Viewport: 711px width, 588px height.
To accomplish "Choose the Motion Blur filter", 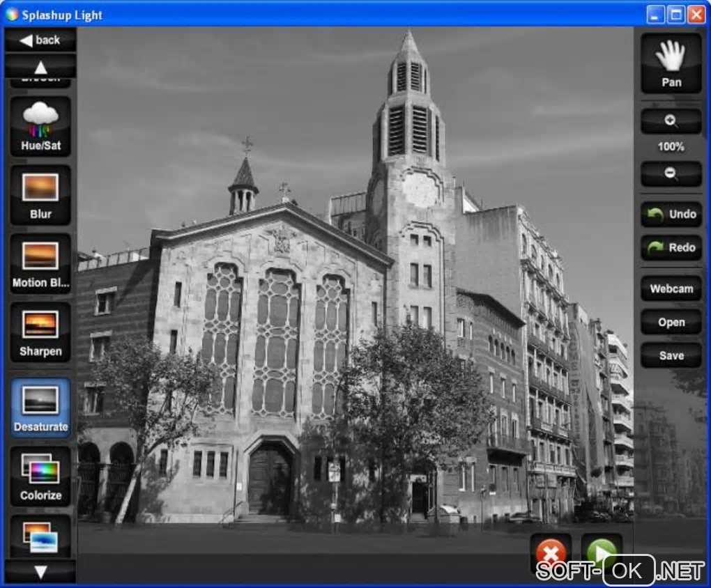I will tap(40, 264).
